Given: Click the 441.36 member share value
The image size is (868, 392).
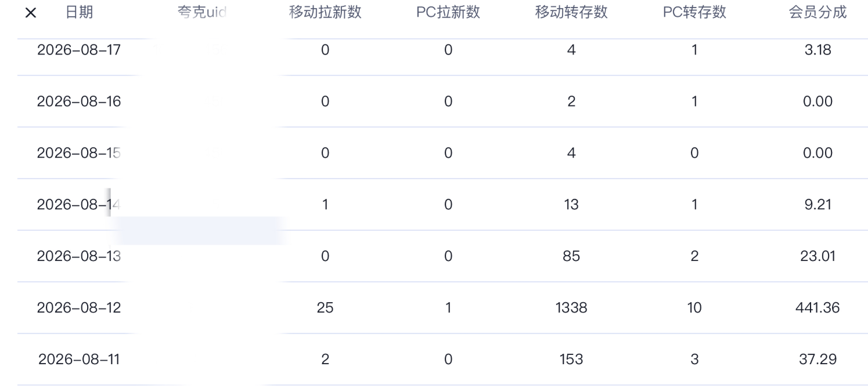Looking at the screenshot, I should (x=817, y=308).
